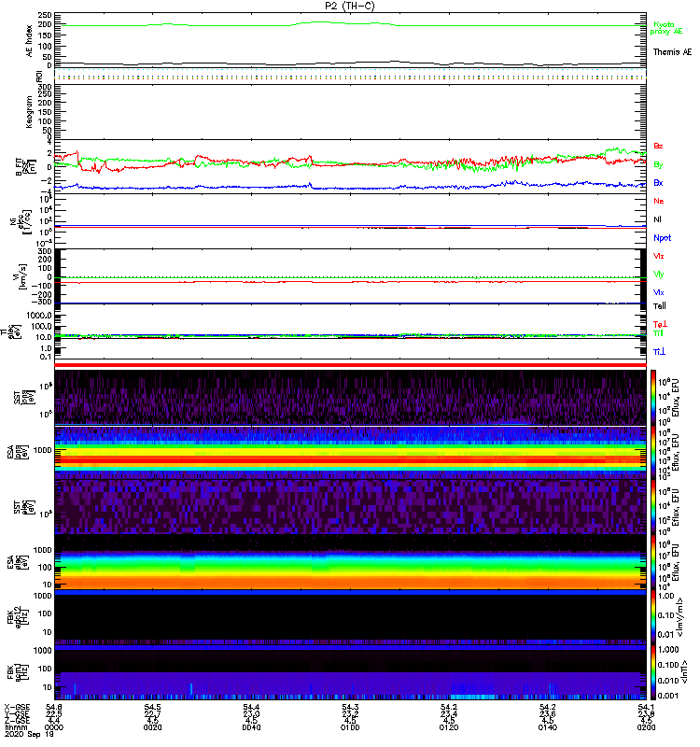Click the ESA ions energy spectrogram panel

[351, 452]
